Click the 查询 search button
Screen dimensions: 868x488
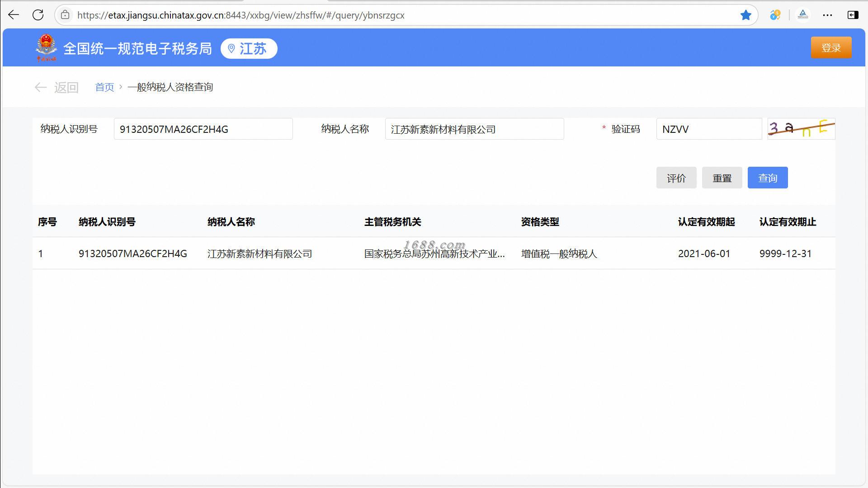tap(767, 178)
